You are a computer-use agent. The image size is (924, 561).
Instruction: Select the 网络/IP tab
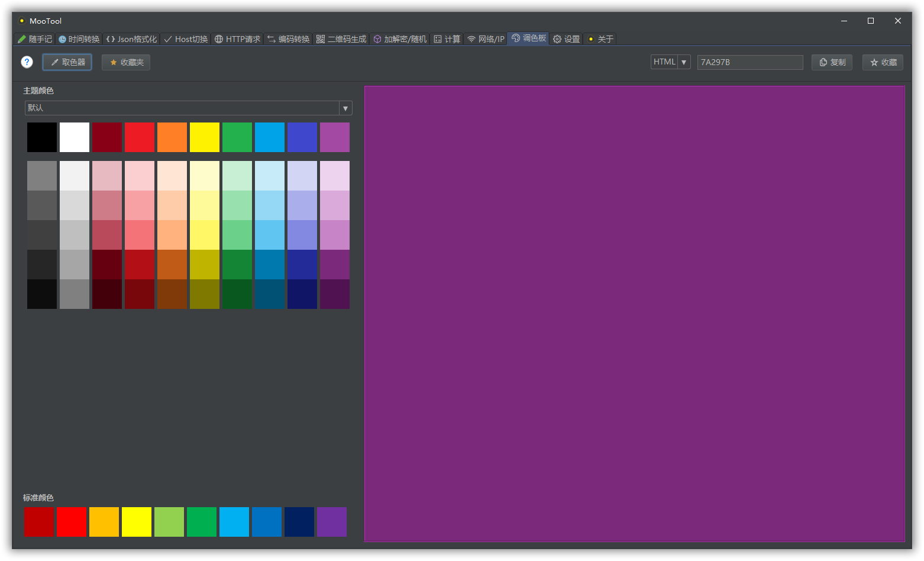click(x=486, y=39)
